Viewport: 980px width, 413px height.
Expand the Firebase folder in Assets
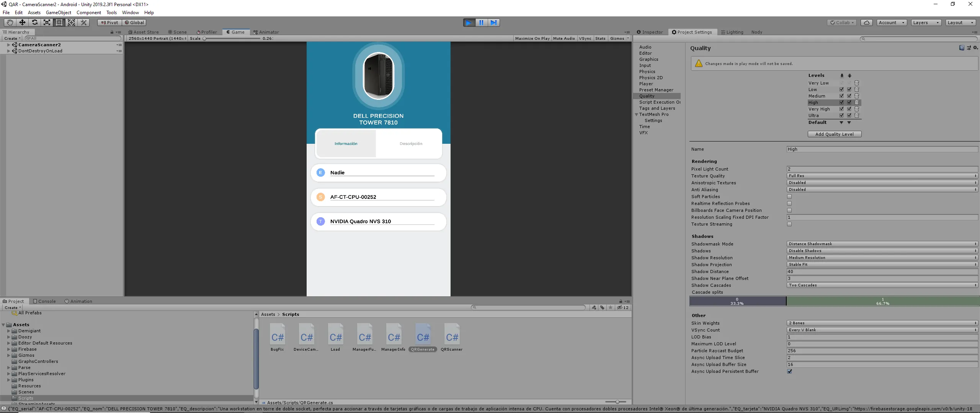[x=8, y=349]
